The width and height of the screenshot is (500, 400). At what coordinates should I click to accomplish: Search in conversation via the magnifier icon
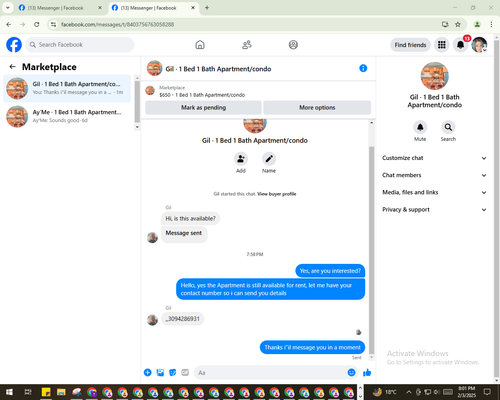448,127
